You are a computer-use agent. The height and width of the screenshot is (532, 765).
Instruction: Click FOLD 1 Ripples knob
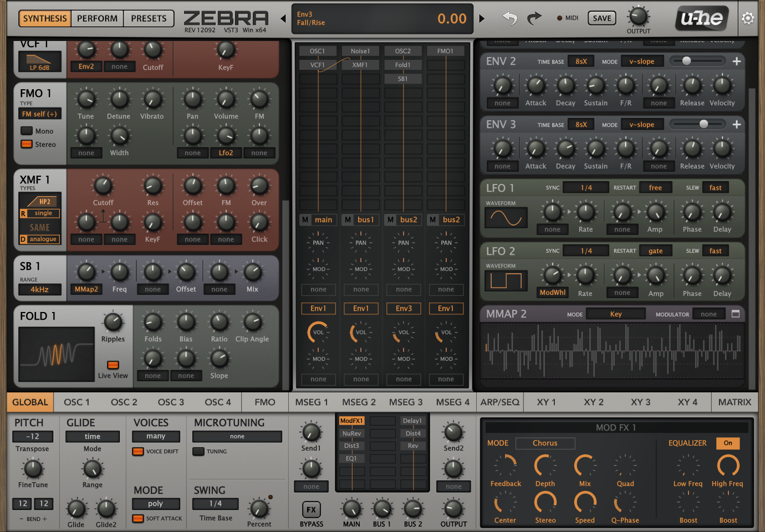[113, 322]
